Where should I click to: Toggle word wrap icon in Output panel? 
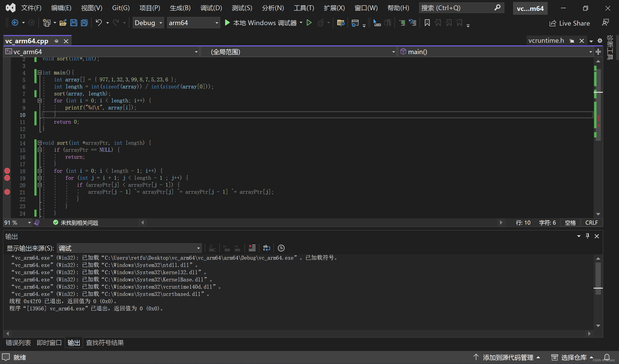pyautogui.click(x=266, y=248)
